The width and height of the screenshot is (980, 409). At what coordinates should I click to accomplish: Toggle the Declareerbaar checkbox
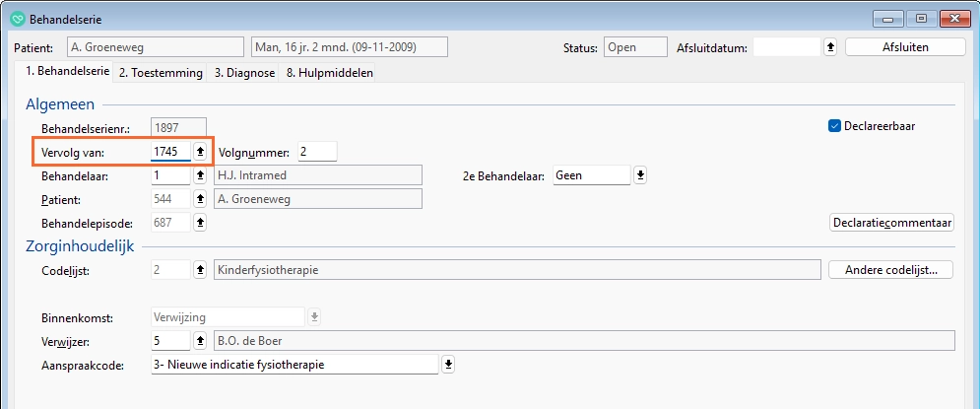click(x=835, y=126)
